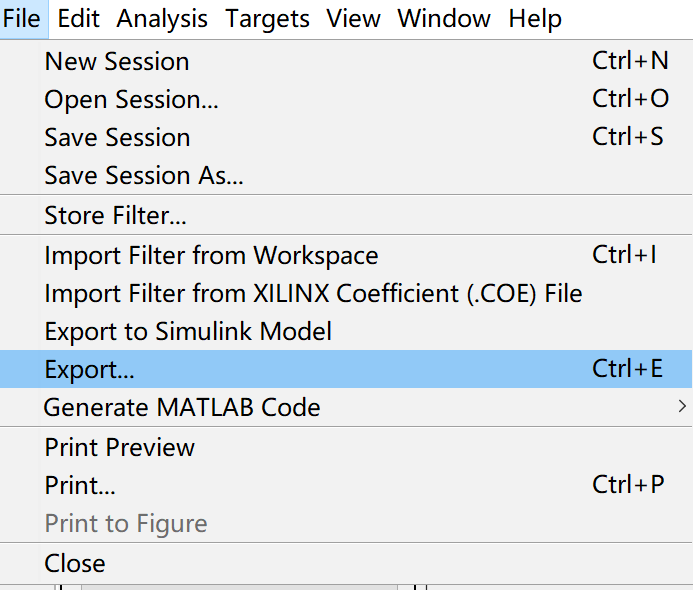Select Save Session As...
This screenshot has height=590, width=693.
pos(144,176)
